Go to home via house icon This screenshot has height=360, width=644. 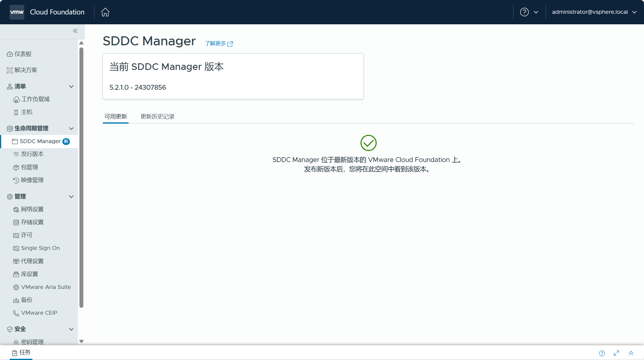click(105, 12)
